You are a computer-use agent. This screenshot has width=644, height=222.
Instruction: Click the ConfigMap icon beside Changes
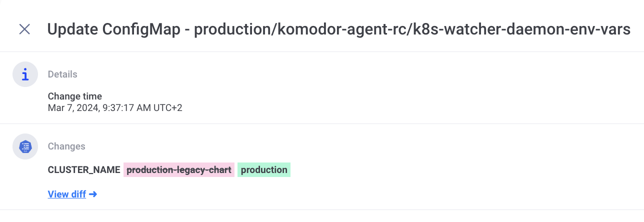25,146
